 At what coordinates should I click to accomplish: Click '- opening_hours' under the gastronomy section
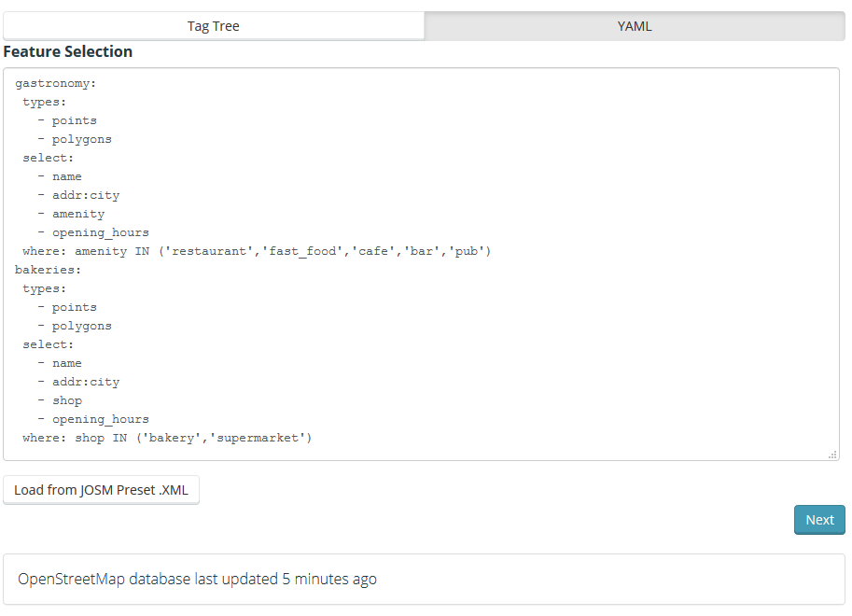[x=93, y=232]
